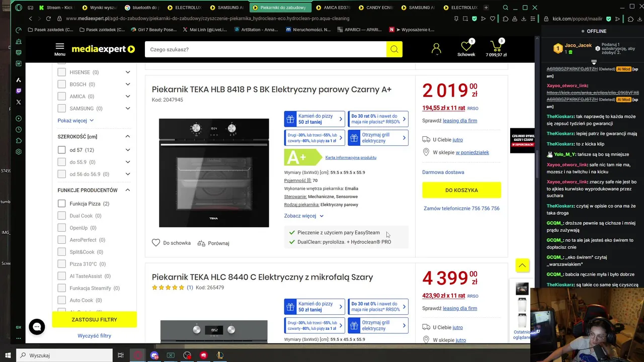Viewport: 644px width, 362px height.
Task: Click the yellow search magnifier button
Action: (x=394, y=49)
